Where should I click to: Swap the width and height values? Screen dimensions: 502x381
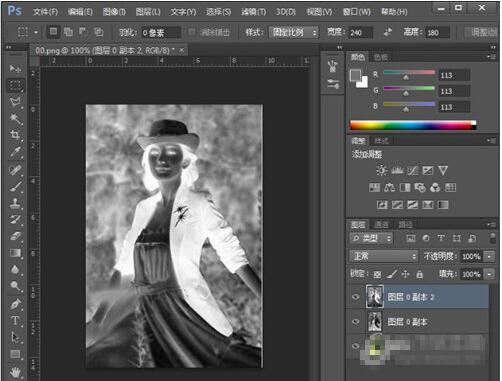pyautogui.click(x=388, y=32)
